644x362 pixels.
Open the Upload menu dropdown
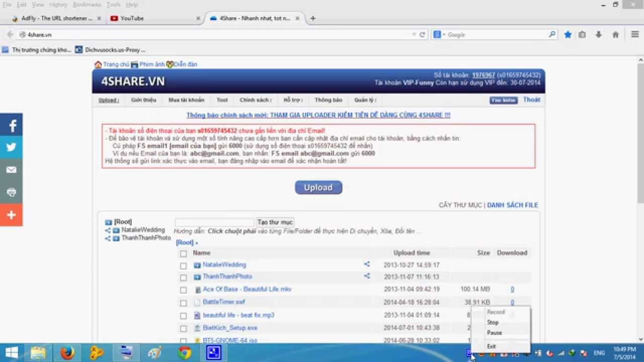[108, 100]
